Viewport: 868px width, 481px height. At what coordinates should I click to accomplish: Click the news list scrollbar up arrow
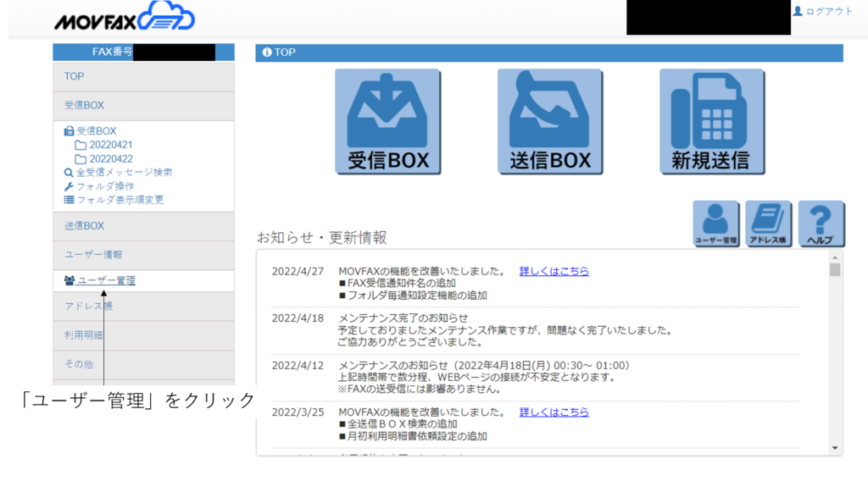point(835,257)
